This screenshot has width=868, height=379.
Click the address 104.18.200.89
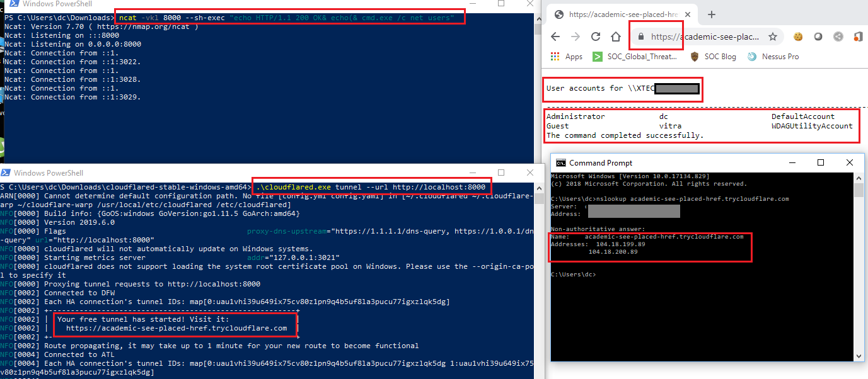coord(613,252)
